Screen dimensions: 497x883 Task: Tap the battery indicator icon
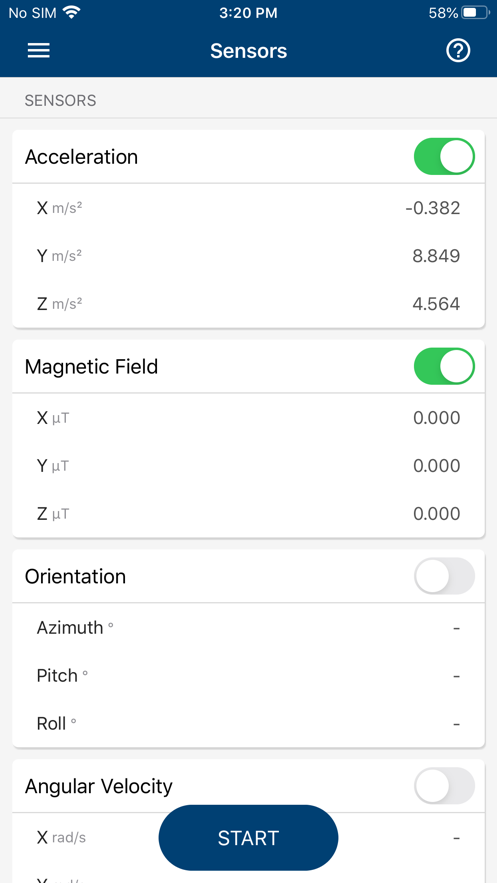pos(476,12)
